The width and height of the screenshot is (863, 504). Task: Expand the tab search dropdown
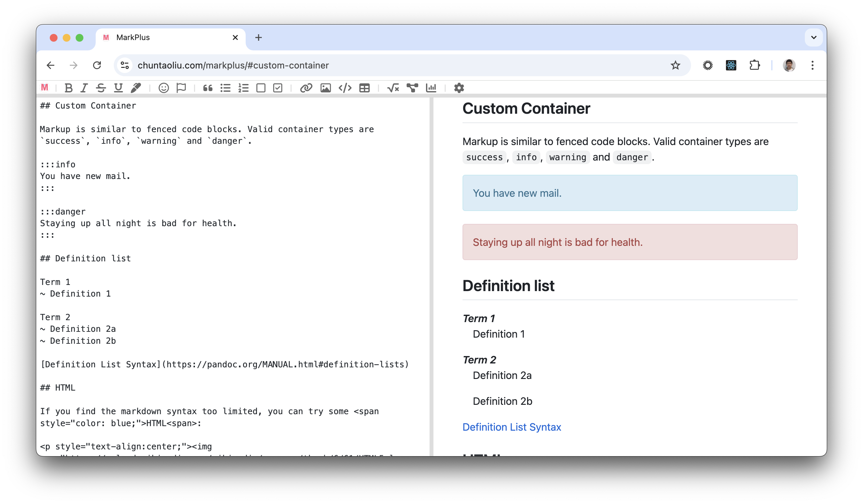[814, 37]
